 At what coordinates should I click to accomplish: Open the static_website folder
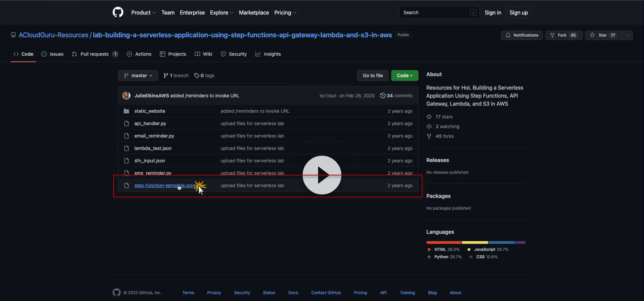150,111
